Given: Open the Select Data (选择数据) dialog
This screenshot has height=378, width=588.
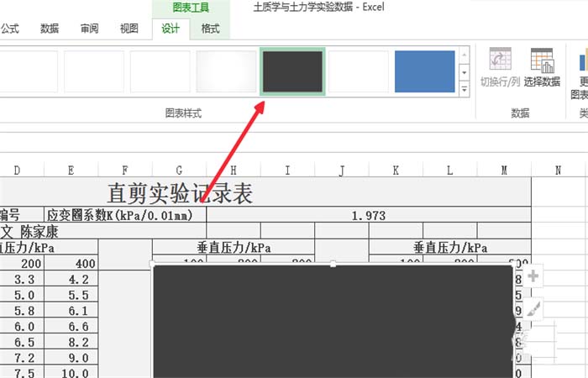Looking at the screenshot, I should (542, 67).
